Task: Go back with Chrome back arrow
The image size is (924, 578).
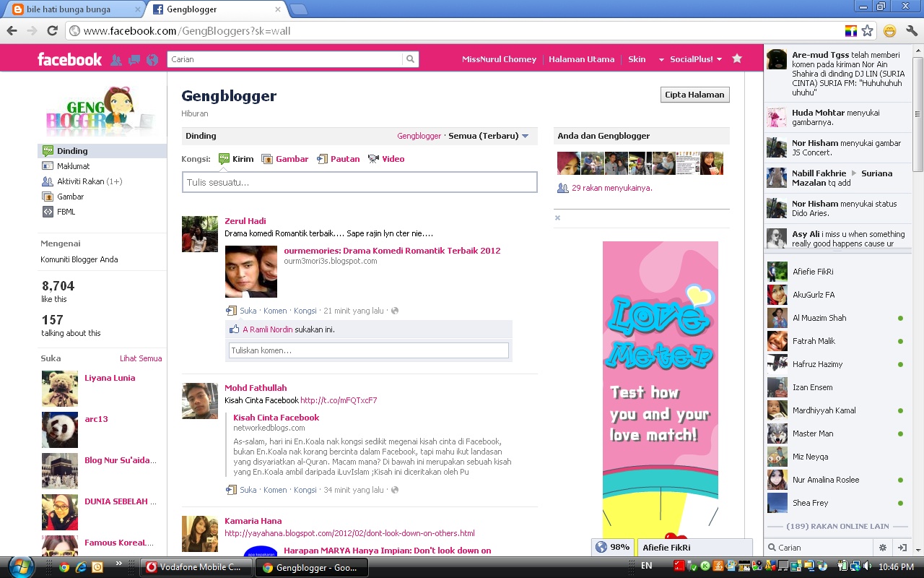Action: [12, 31]
